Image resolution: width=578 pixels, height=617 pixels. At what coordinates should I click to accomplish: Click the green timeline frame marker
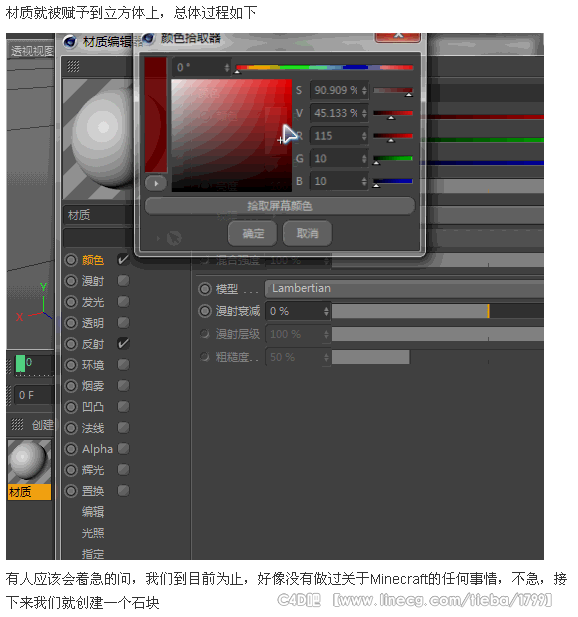[x=20, y=364]
